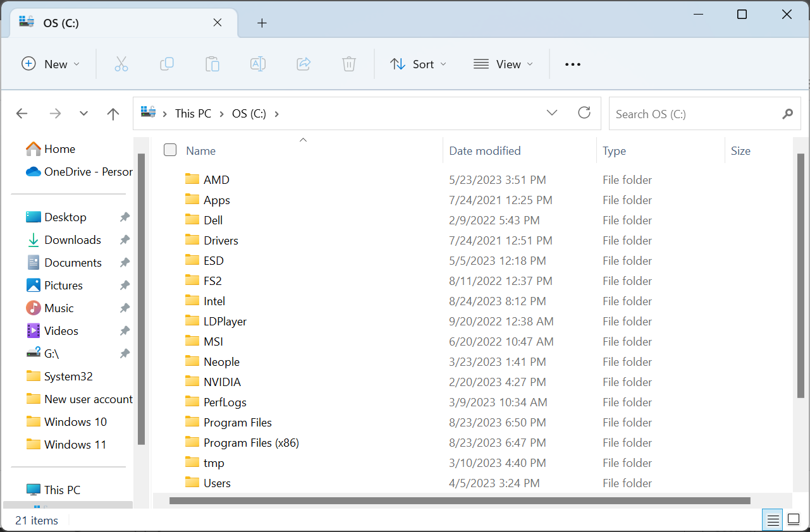This screenshot has height=532, width=810.
Task: Click the pin icon beside G:\
Action: (x=125, y=353)
